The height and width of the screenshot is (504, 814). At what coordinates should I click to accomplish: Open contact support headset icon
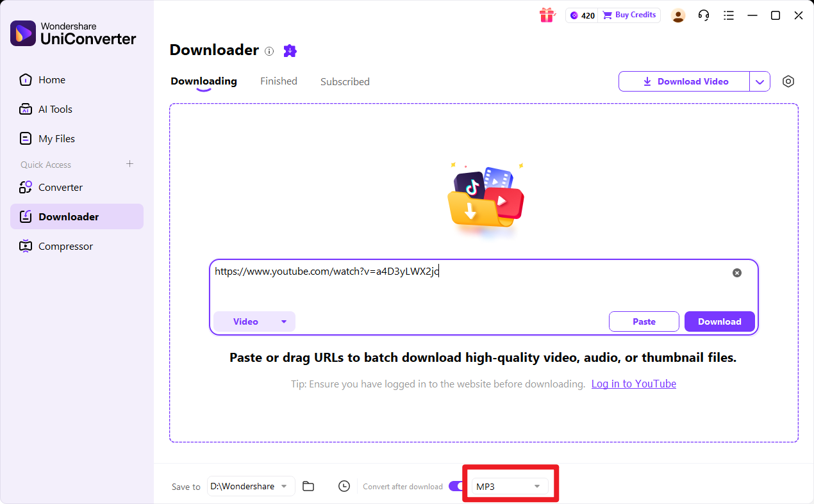(x=704, y=15)
